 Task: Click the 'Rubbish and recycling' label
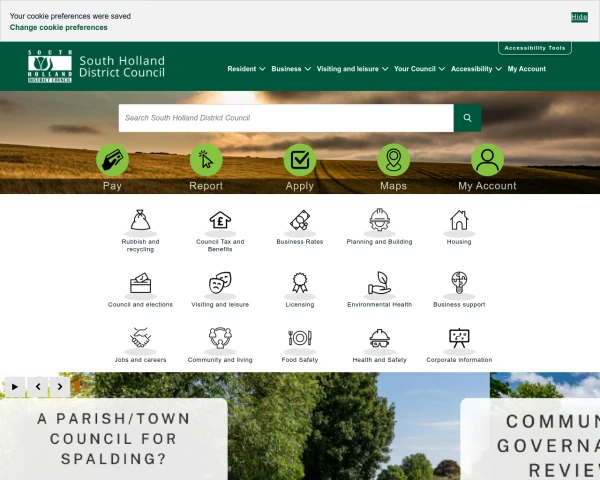coord(140,245)
